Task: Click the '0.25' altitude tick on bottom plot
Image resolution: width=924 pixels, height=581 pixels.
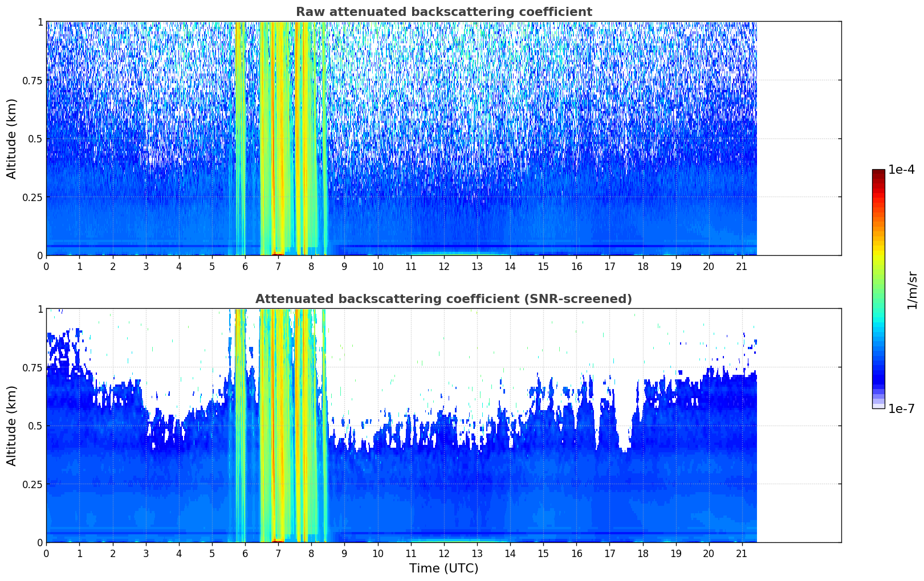Action: click(32, 485)
